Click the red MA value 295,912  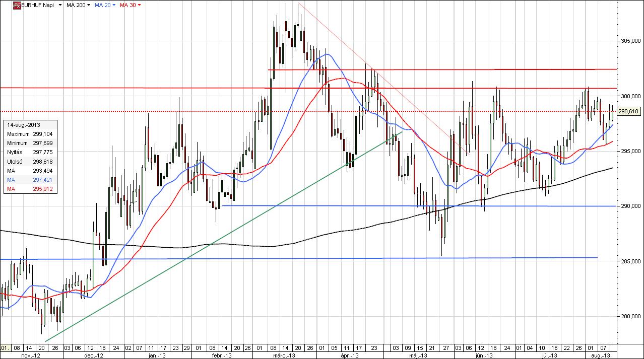coord(43,189)
